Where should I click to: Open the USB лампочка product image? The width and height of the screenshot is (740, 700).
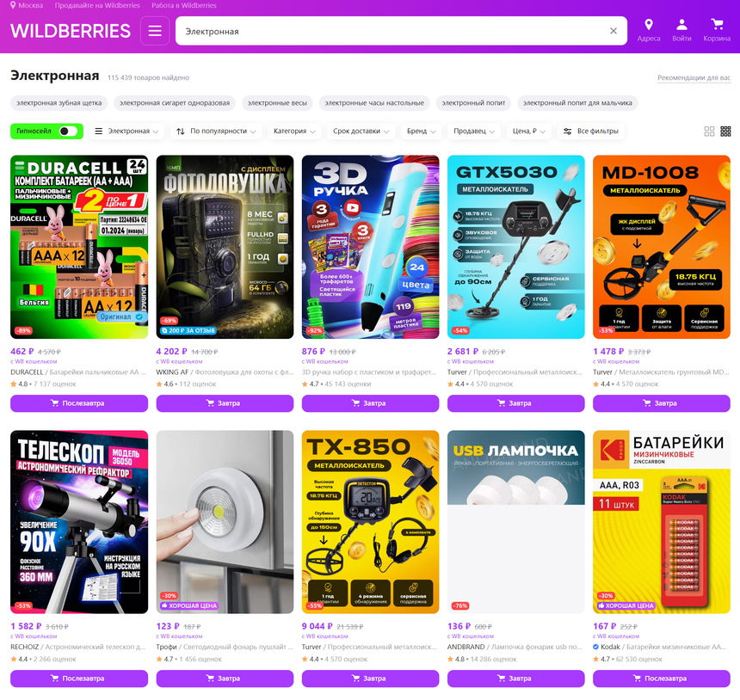(x=515, y=522)
